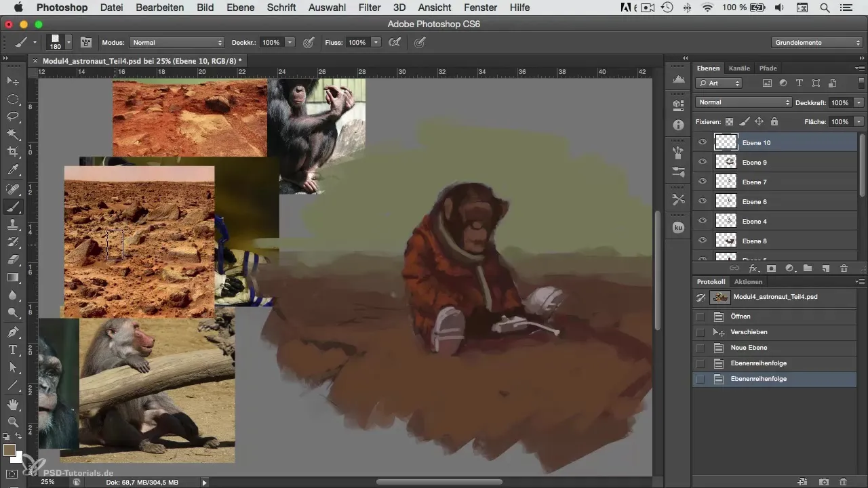
Task: Open the Modus blend mode dropdown
Action: click(x=176, y=42)
